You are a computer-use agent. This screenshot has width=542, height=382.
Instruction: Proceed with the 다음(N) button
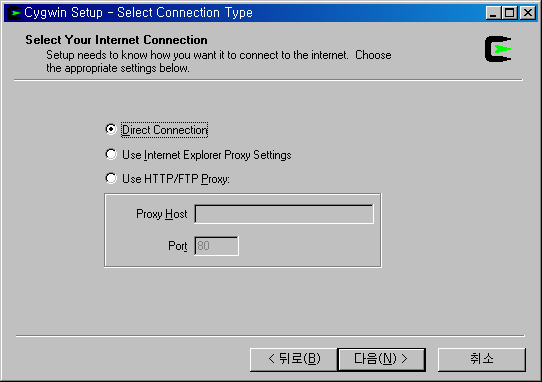(x=381, y=360)
